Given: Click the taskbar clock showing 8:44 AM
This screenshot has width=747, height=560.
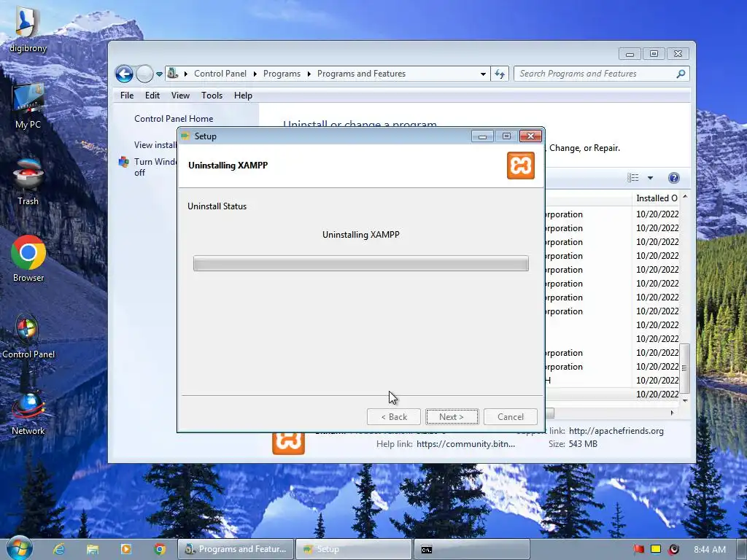Looking at the screenshot, I should (x=709, y=550).
